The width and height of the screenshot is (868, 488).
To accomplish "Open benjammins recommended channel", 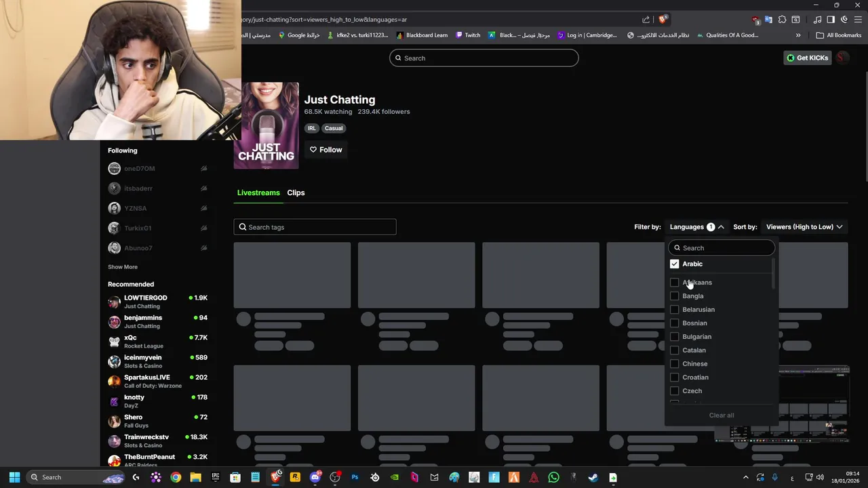I will click(x=157, y=322).
